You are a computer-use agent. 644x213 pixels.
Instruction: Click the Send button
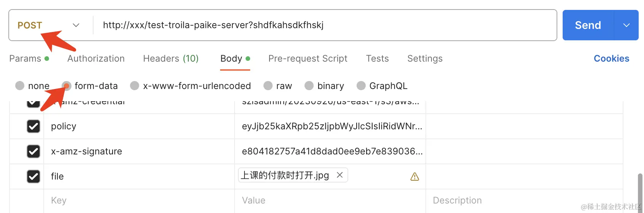coord(588,25)
